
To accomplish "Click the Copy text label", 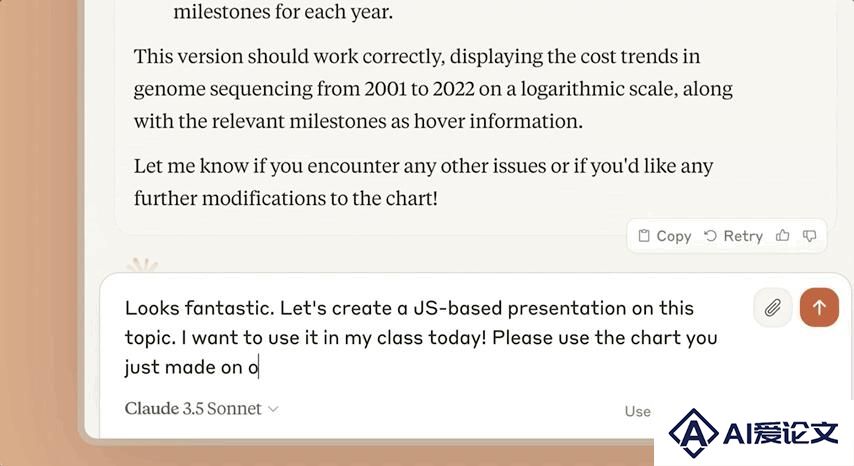I will pyautogui.click(x=674, y=236).
